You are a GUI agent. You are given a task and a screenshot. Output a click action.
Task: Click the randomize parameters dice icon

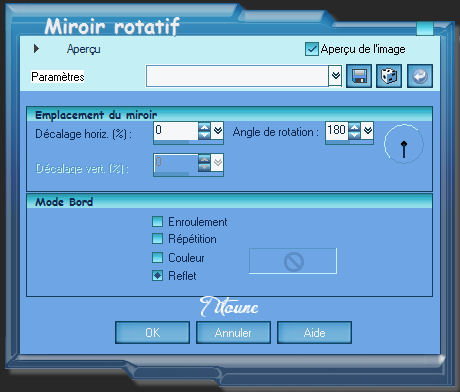click(x=389, y=76)
